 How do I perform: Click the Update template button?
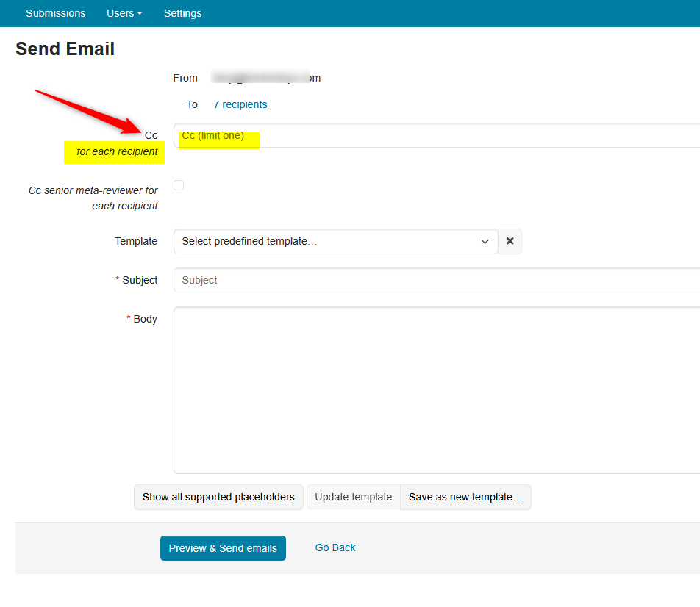353,497
